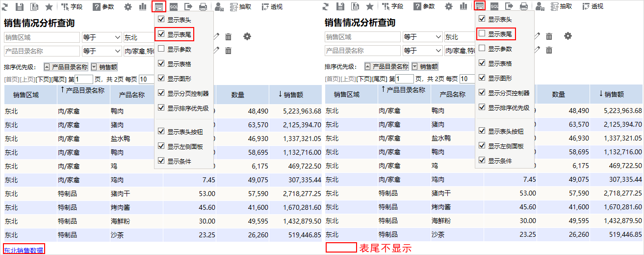Screen dimensions: 644x255
Task: Click [下页] next page link in the right panel
Action: click(364, 79)
